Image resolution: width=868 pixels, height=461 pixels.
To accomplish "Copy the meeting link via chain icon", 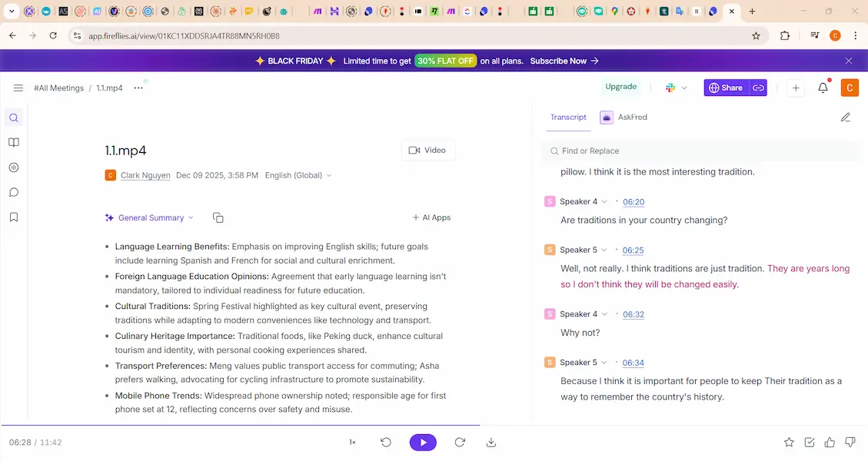I will coord(758,88).
